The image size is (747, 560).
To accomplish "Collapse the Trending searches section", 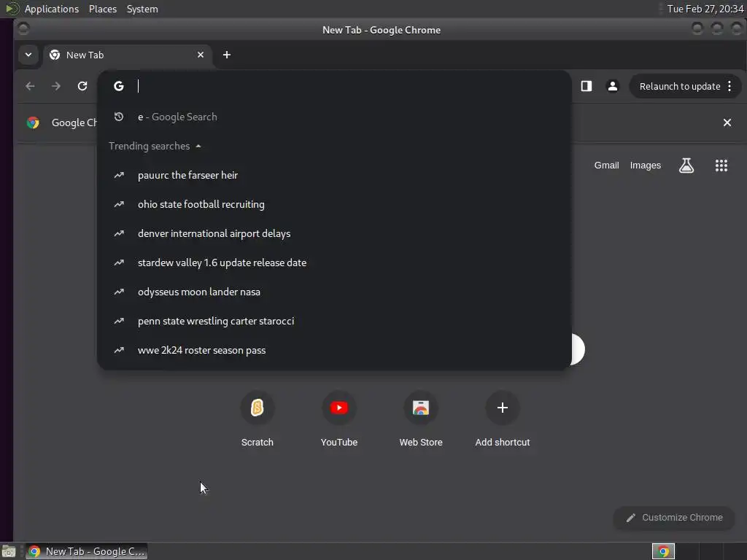I will coord(155,146).
